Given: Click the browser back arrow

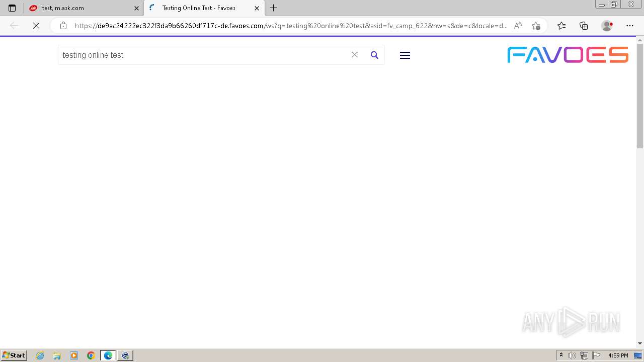Looking at the screenshot, I should click(x=14, y=26).
